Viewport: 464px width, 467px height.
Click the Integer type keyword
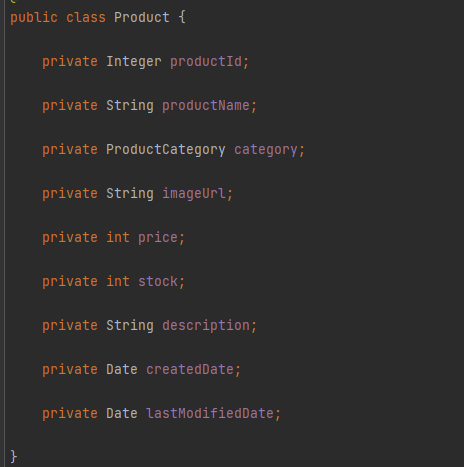[x=134, y=62]
